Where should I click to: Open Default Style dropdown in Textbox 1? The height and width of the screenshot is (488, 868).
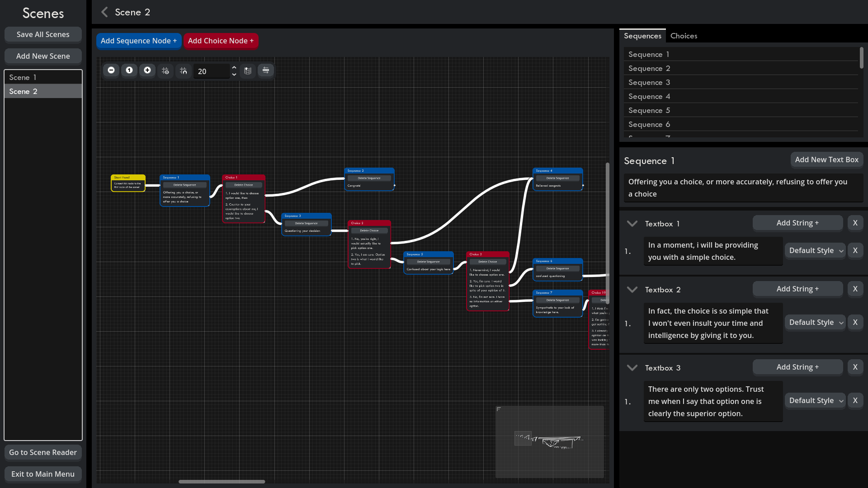815,250
